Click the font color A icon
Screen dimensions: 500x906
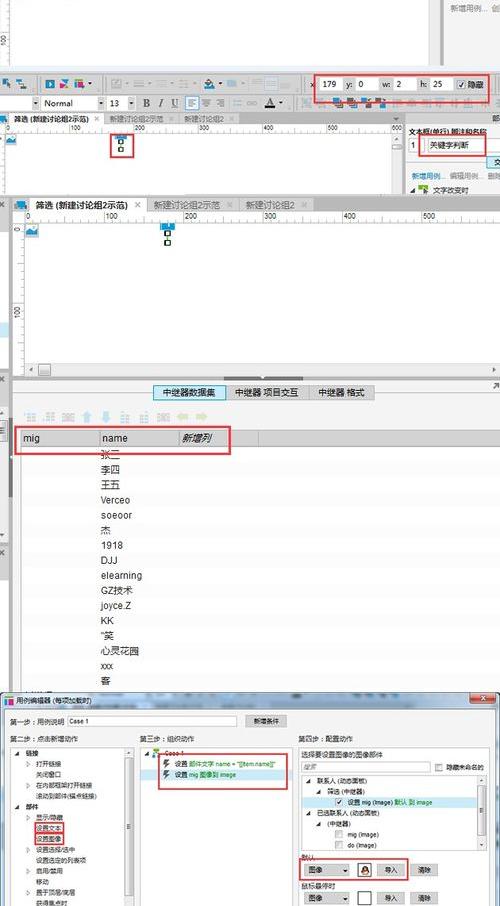click(x=270, y=103)
